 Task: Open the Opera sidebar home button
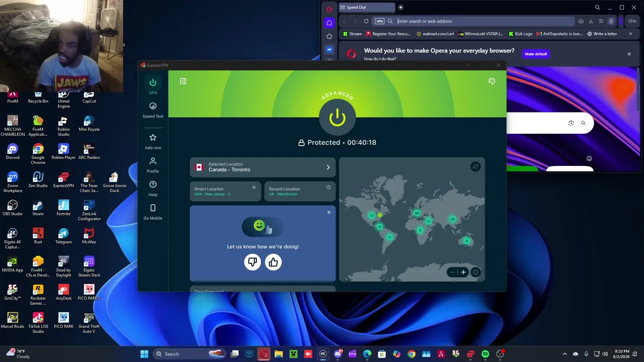329,23
